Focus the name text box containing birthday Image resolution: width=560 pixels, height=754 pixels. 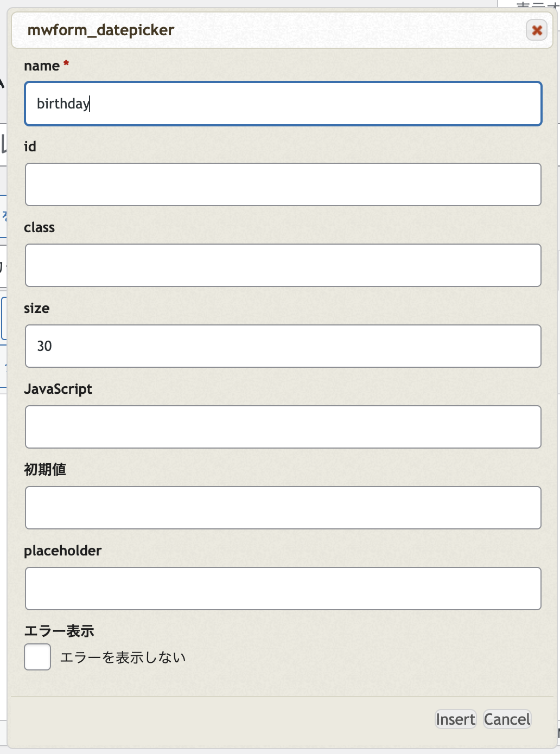coord(283,104)
